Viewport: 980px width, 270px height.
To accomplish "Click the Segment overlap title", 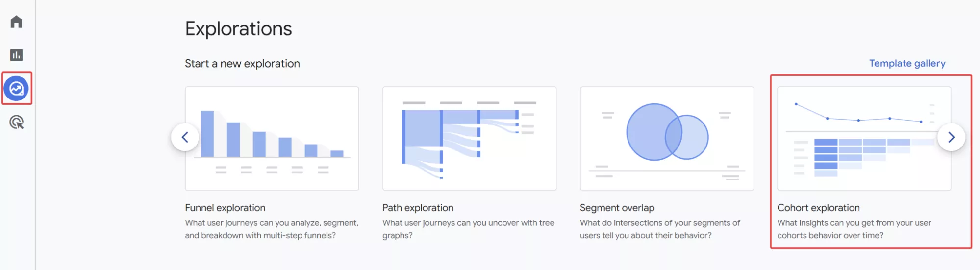I will click(x=617, y=208).
